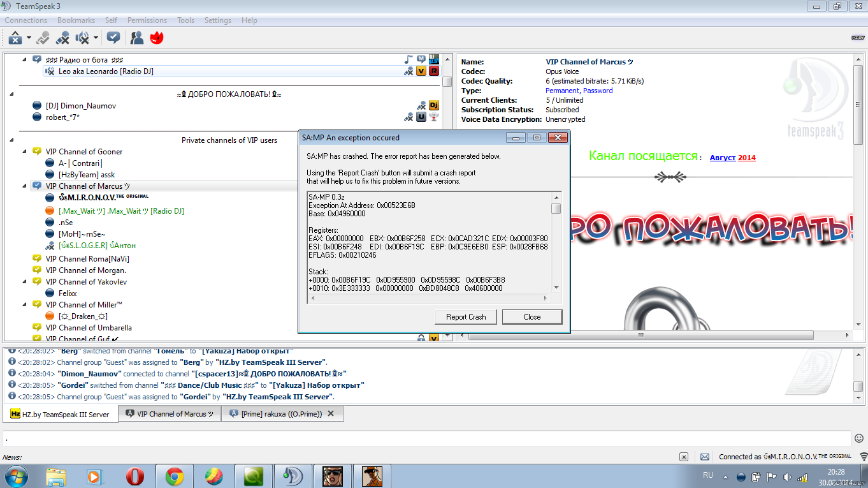Click the yellow channel icon of VIP Gooner
The height and width of the screenshot is (488, 868).
[37, 151]
